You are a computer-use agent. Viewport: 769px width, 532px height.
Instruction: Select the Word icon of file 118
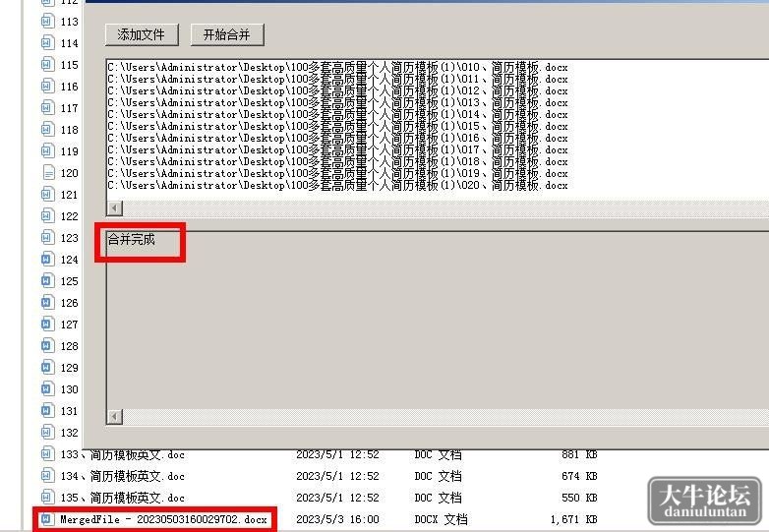click(x=47, y=130)
